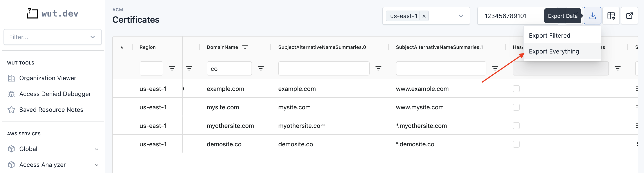Select Export Everything option
The height and width of the screenshot is (173, 644).
click(x=562, y=52)
